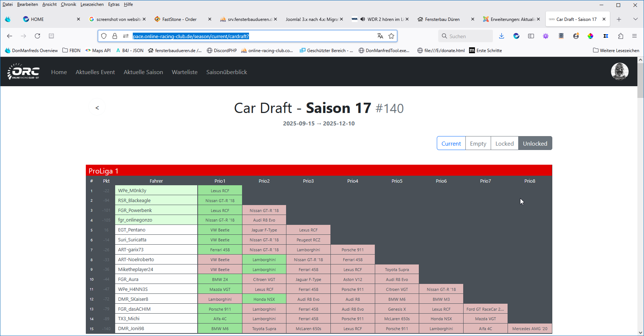Screen dimensions: 644x336
Task: Select the Current filter button
Action: pos(451,143)
